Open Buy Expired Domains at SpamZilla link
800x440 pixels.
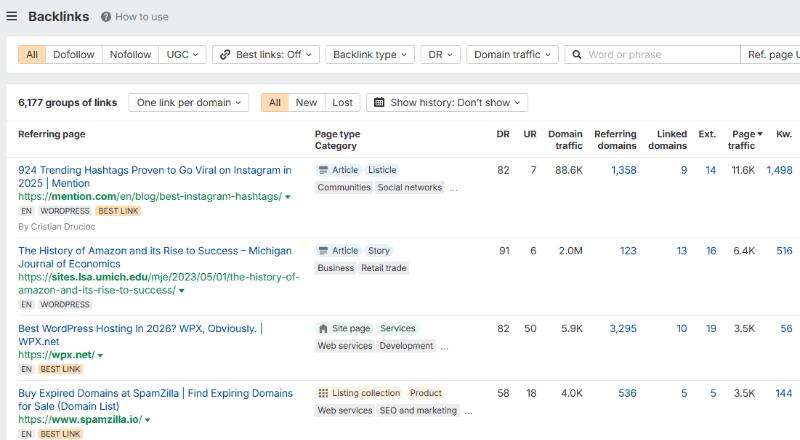tap(156, 400)
